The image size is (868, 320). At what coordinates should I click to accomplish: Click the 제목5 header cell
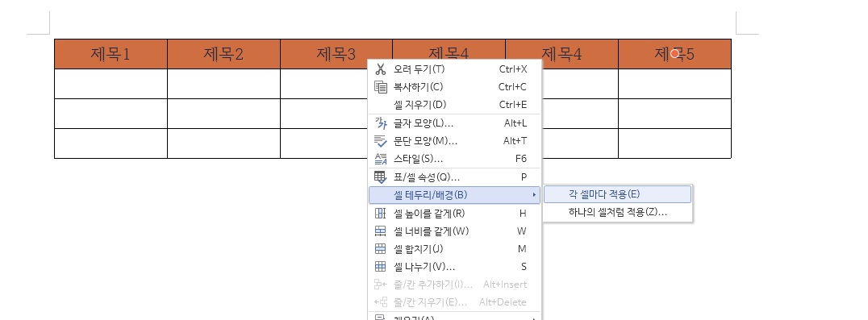(674, 54)
